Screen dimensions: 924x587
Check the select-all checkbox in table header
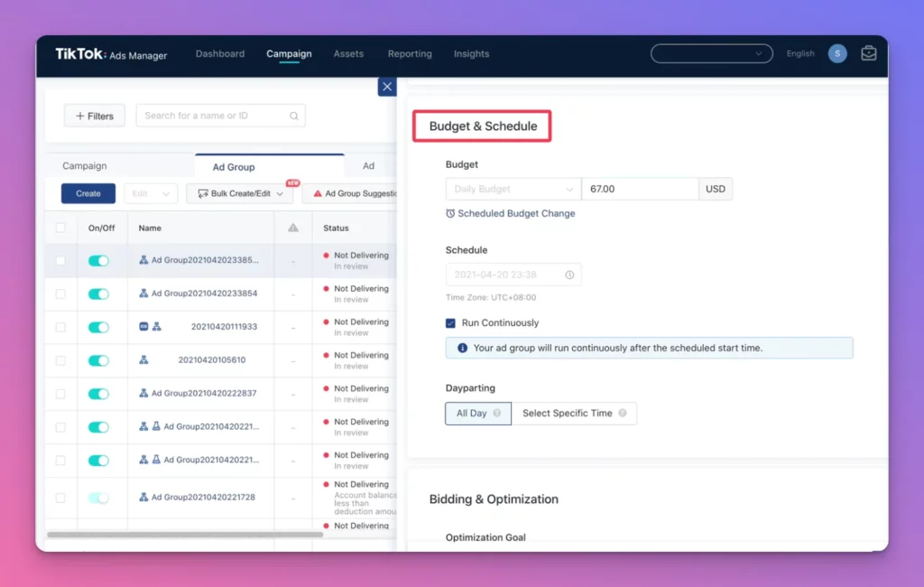click(60, 228)
